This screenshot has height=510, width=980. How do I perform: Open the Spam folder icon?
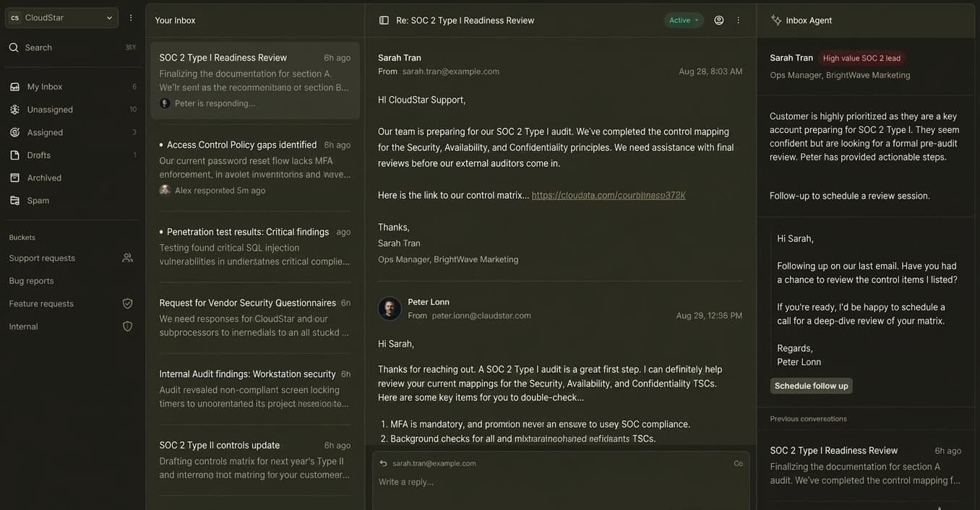tap(15, 200)
